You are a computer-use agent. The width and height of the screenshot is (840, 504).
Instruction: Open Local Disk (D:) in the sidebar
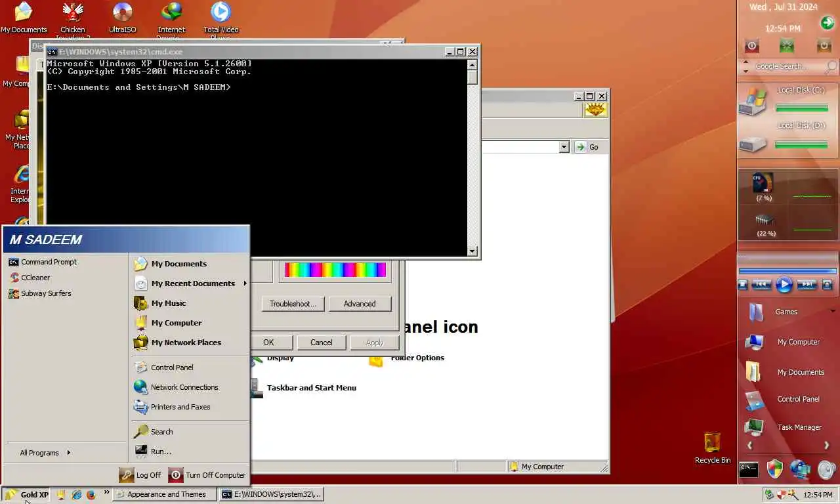pyautogui.click(x=787, y=136)
